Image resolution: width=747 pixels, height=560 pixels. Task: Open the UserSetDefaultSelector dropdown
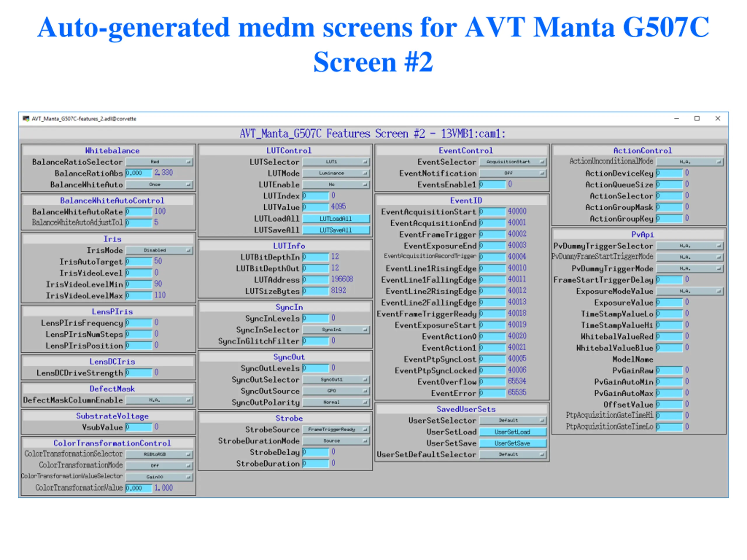513,454
